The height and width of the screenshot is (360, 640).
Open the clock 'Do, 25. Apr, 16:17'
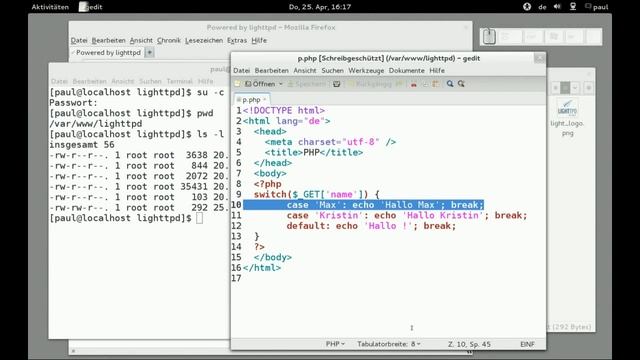pyautogui.click(x=320, y=7)
